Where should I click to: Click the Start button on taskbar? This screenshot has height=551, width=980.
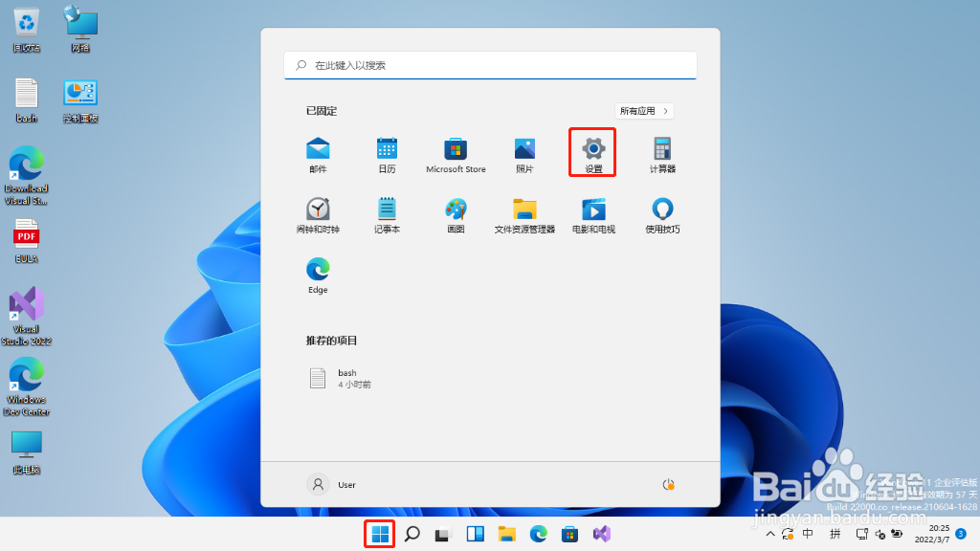tap(380, 534)
